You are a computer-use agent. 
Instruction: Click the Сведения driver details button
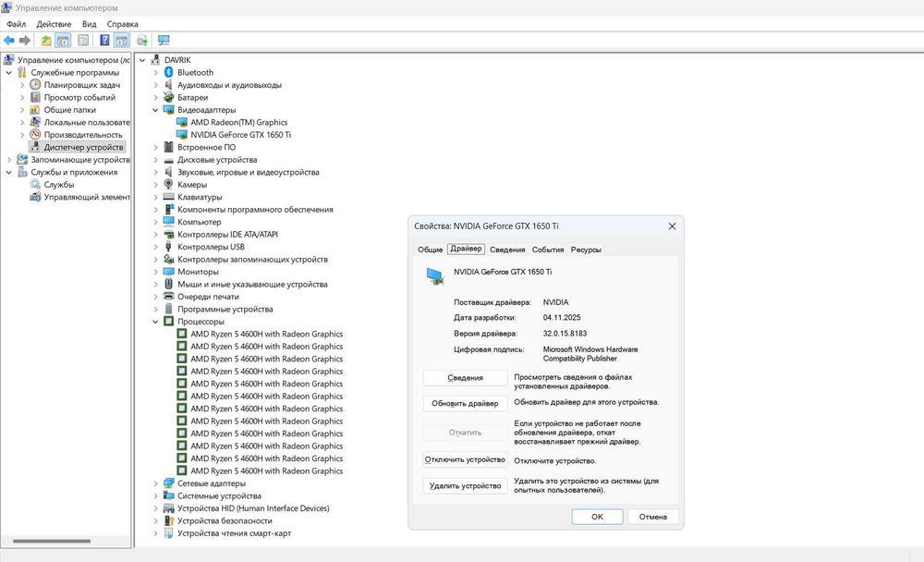coord(465,377)
